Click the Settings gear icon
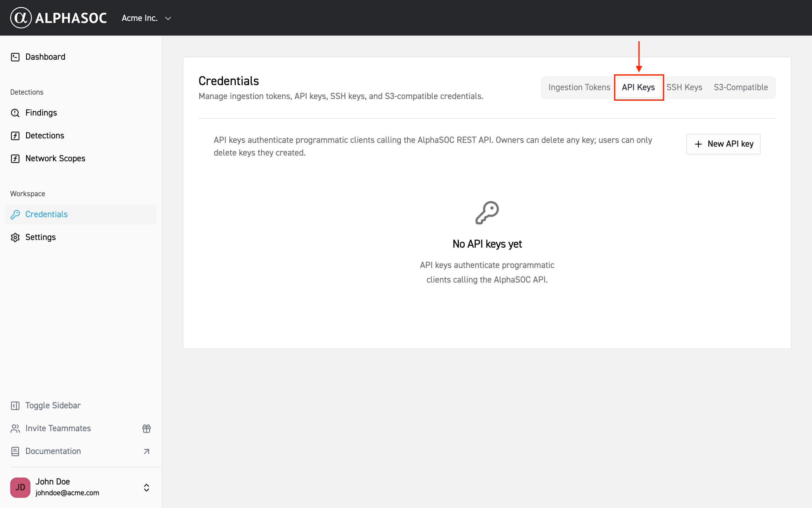Image resolution: width=812 pixels, height=508 pixels. [15, 237]
